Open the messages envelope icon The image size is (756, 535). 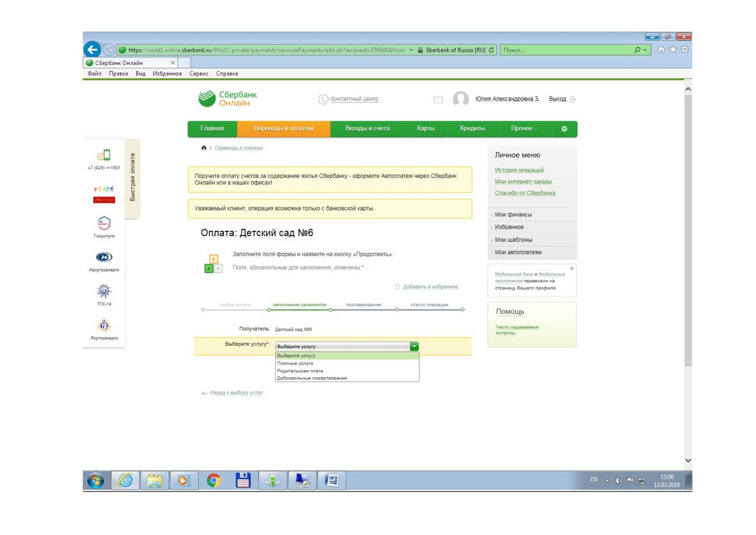click(438, 99)
